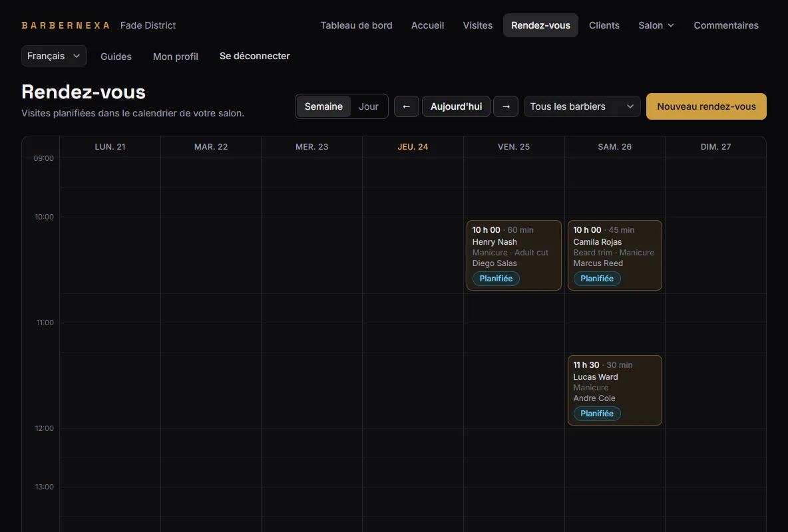788x532 pixels.
Task: Select Camila Rojas appointment card
Action: (614, 255)
